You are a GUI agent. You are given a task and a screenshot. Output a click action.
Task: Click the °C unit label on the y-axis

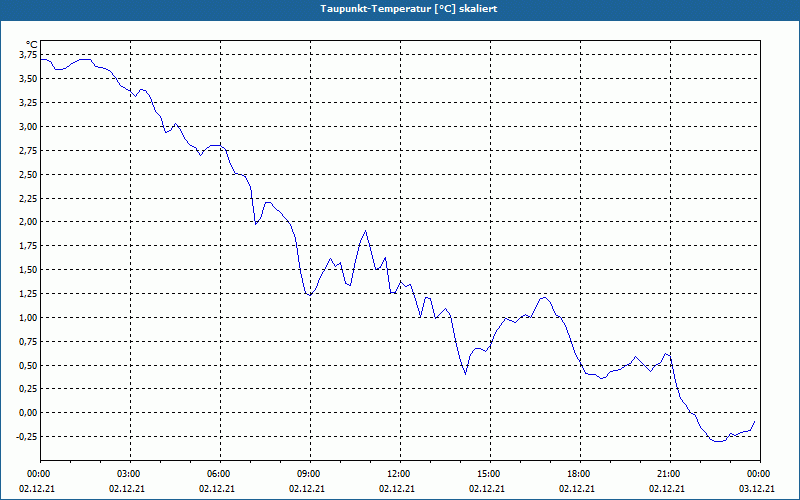[x=32, y=45]
